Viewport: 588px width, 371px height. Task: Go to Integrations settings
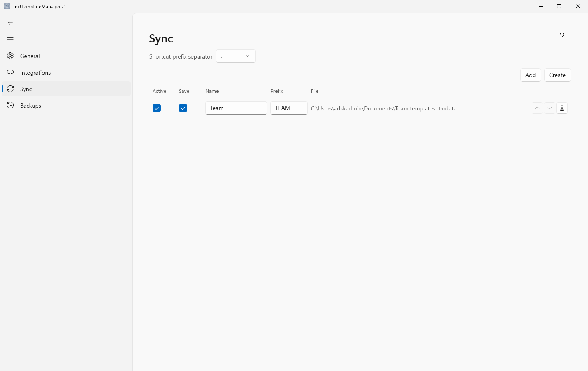66,73
